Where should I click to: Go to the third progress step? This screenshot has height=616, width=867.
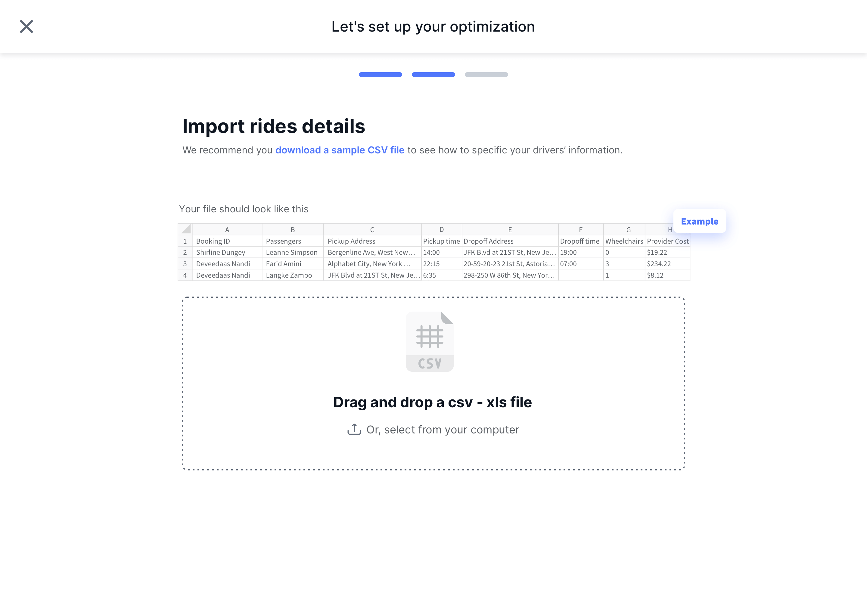pos(486,75)
